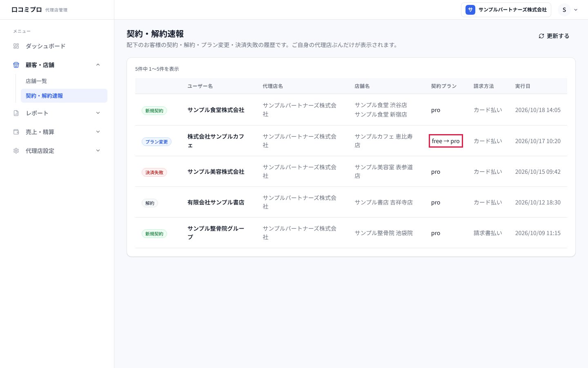Screen dimensions: 588x368
Task: Click the dashboard grid icon in the sidebar
Action: pos(16,46)
